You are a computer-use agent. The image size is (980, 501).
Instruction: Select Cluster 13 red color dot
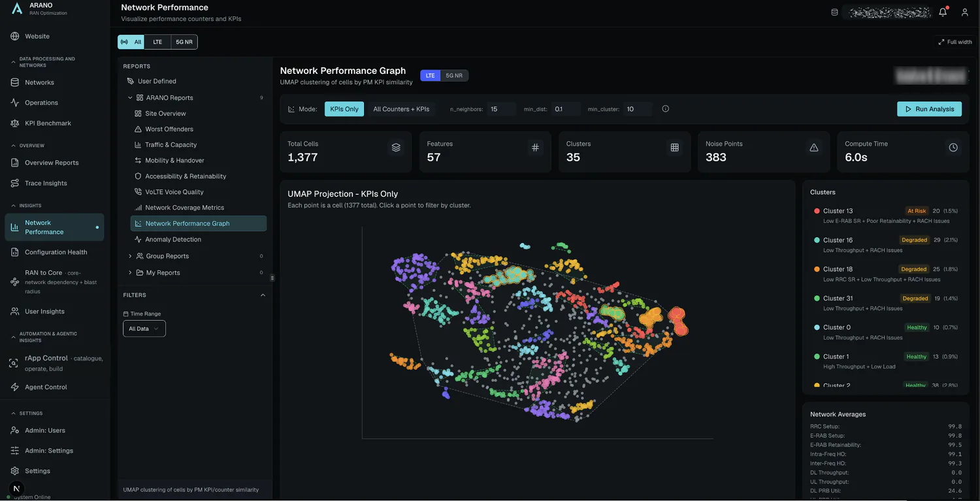click(x=817, y=211)
